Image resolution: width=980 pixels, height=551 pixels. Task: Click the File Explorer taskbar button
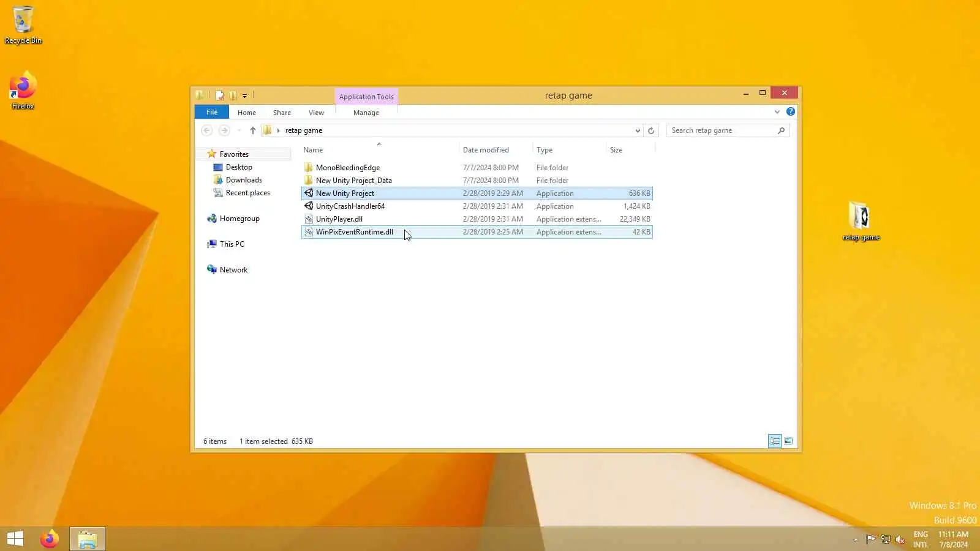click(x=88, y=539)
